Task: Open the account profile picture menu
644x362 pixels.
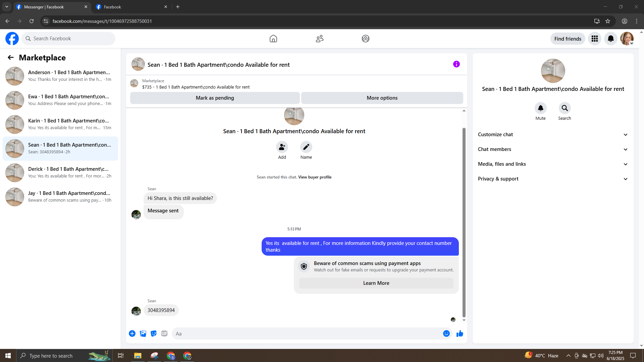Action: click(627, 39)
